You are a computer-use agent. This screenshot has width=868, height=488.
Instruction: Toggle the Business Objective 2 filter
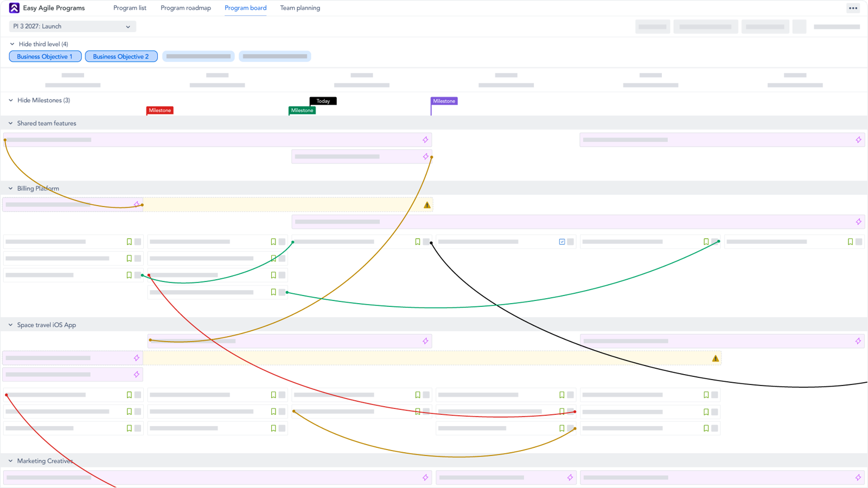point(121,56)
